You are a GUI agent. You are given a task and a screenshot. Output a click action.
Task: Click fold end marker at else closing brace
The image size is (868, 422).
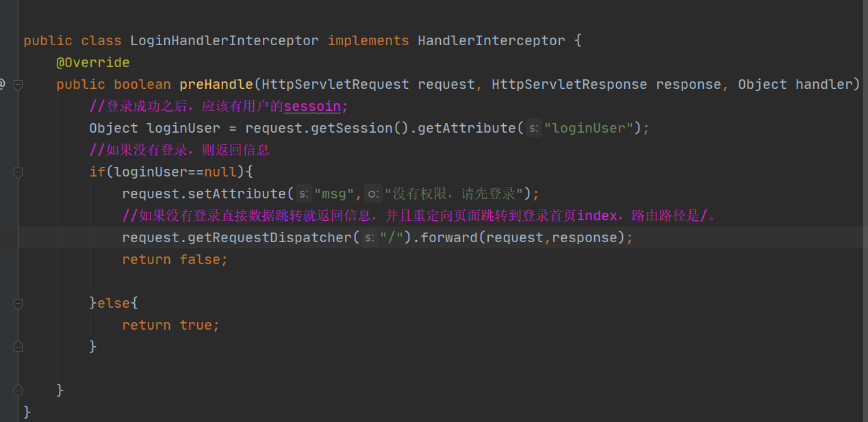[18, 347]
